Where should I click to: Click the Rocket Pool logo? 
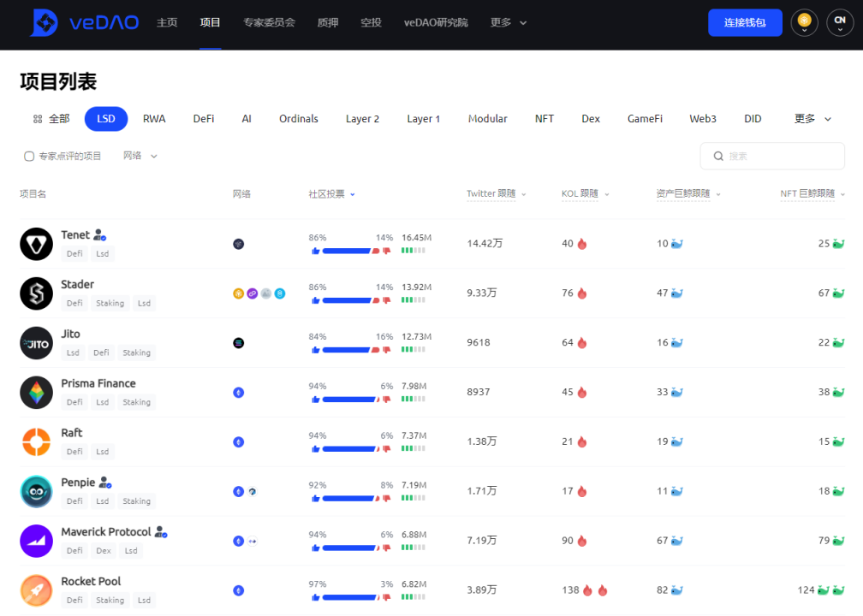tap(36, 590)
